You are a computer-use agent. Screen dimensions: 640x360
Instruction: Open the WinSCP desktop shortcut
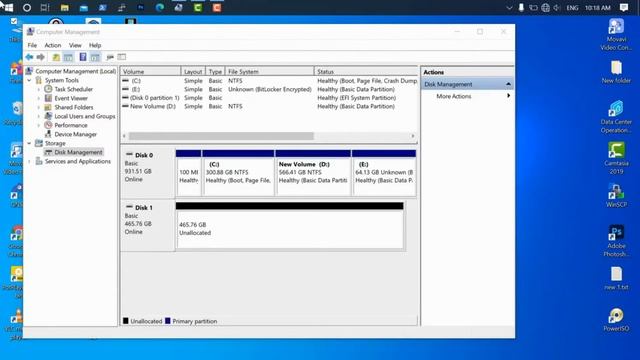(x=616, y=195)
